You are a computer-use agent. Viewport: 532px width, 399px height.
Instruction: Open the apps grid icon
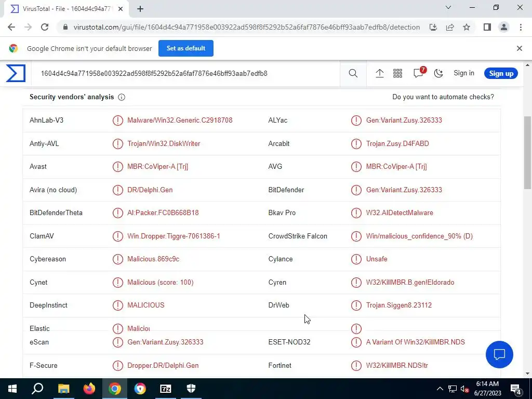point(397,73)
